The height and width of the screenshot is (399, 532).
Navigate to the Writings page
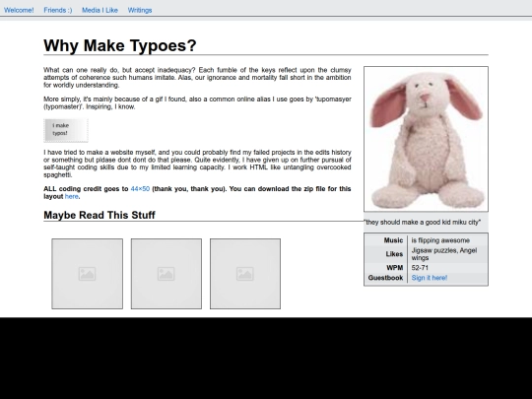(140, 10)
